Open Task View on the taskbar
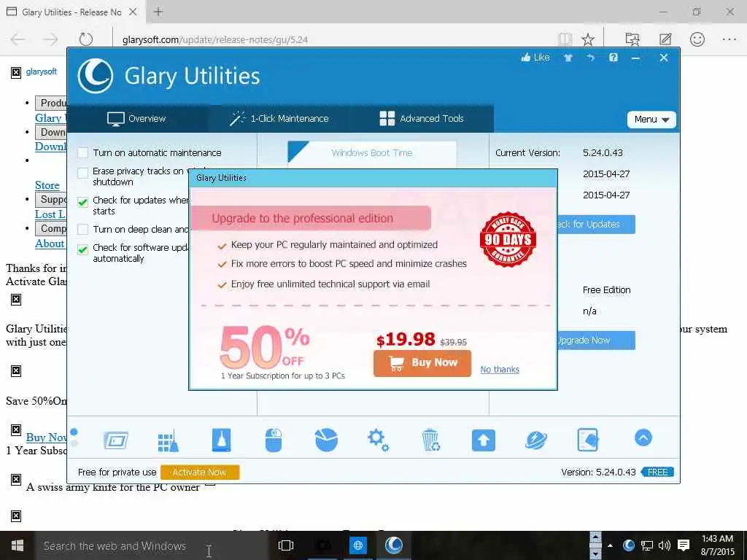Viewport: 747px width, 560px height. click(286, 545)
